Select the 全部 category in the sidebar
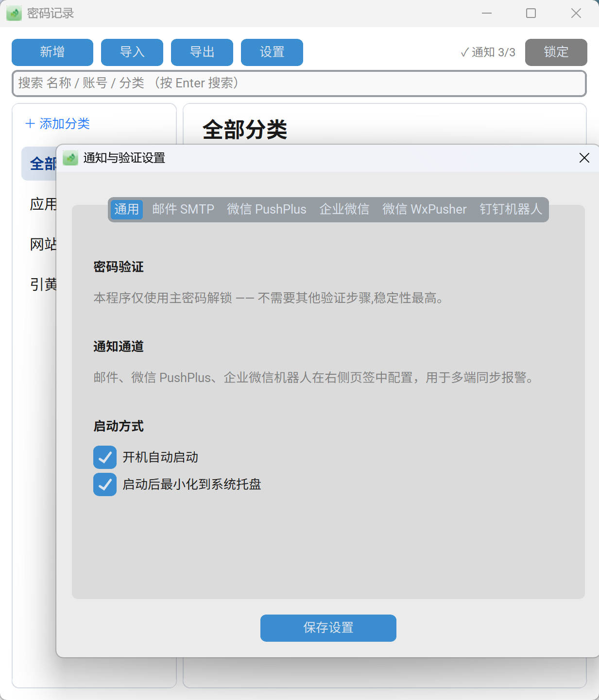The height and width of the screenshot is (700, 599). point(39,164)
